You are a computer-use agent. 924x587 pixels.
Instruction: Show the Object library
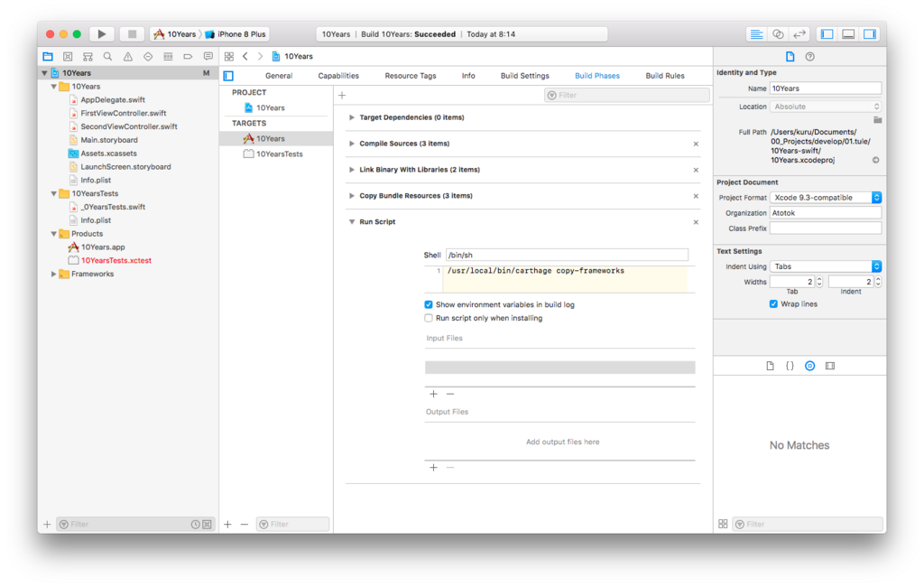[810, 366]
